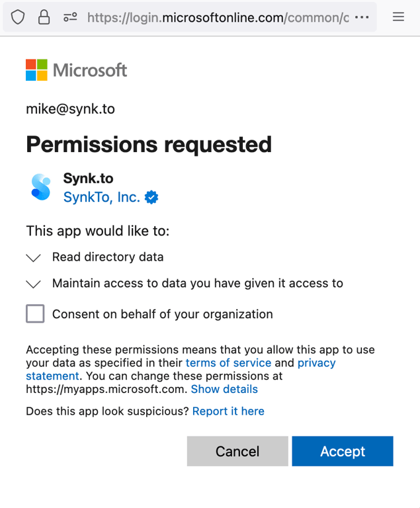Image resolution: width=420 pixels, height=508 pixels.
Task: Expand the Read directory data chevron
Action: click(x=33, y=257)
